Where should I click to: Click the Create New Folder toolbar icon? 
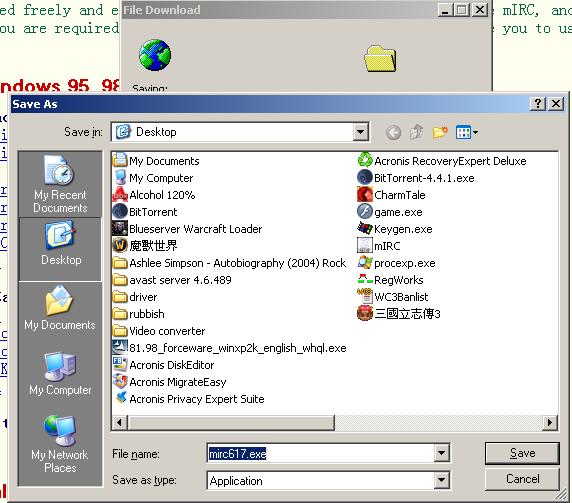(x=440, y=132)
